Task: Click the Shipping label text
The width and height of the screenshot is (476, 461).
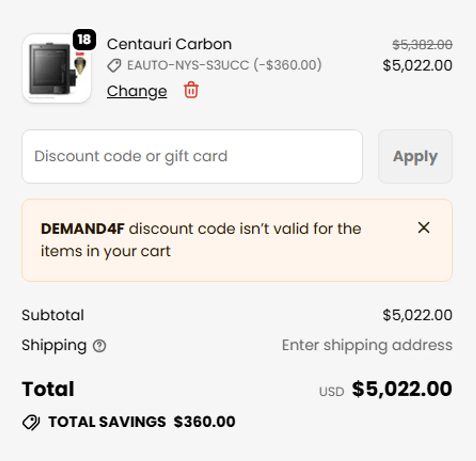Action: click(x=54, y=345)
